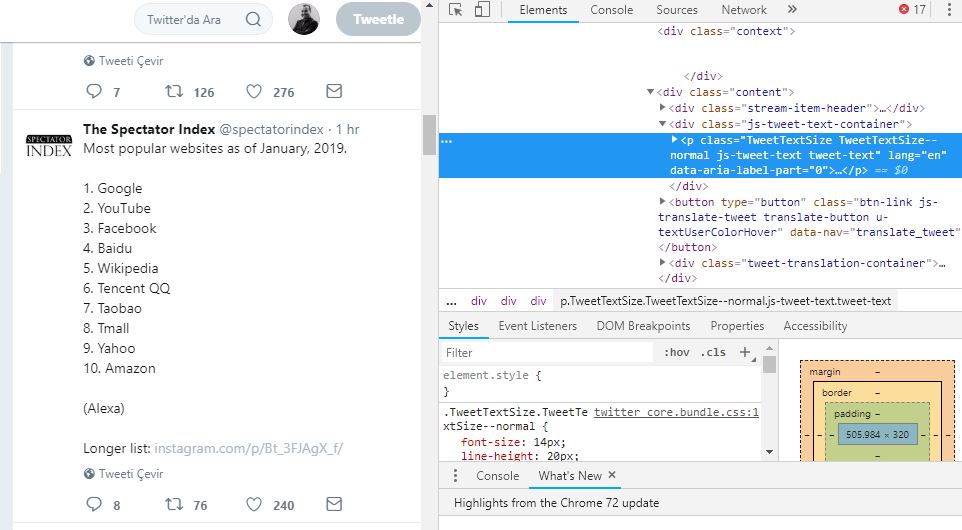Screen dimensions: 962x530
Task: Click the 1 hr tweet timestamp
Action: (x=347, y=129)
